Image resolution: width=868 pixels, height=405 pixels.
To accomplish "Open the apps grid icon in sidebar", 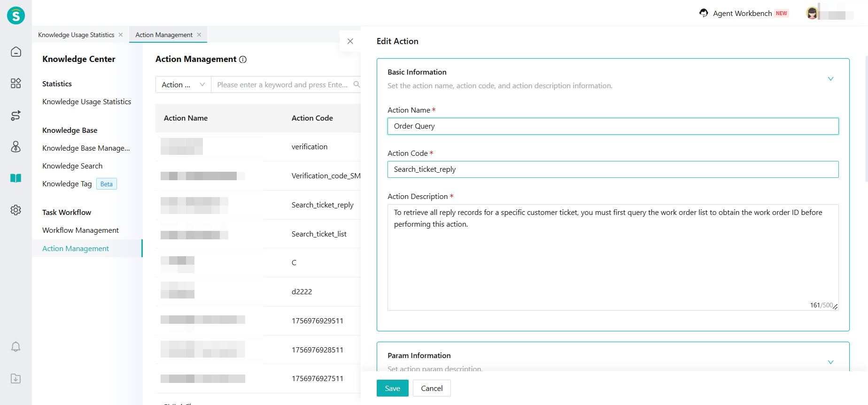I will 16,84.
